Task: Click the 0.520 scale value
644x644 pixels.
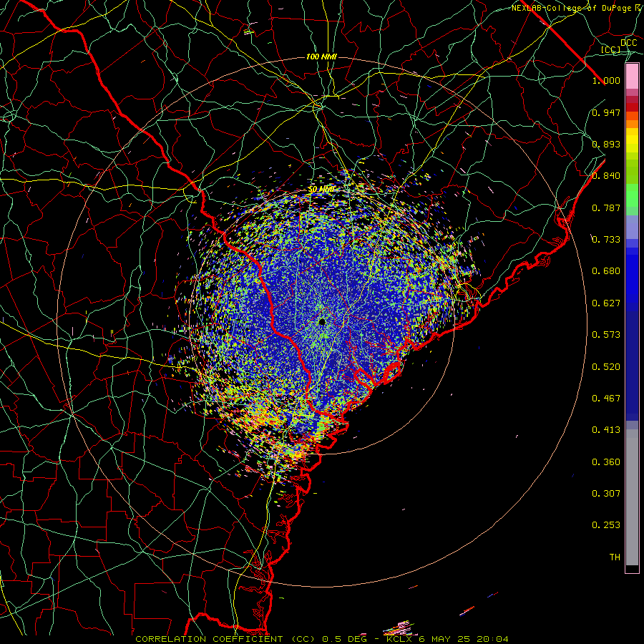Action: [x=606, y=367]
